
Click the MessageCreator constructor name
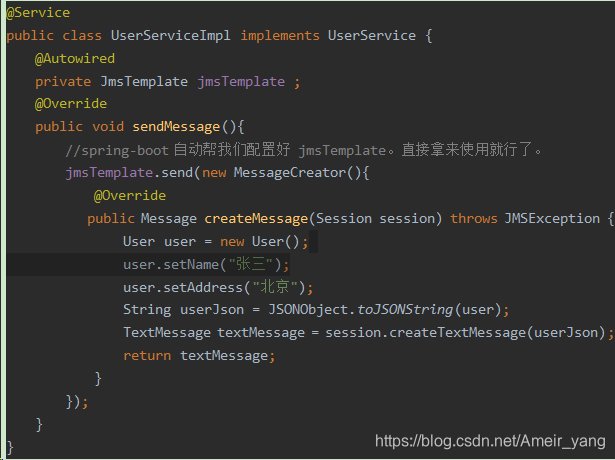pyautogui.click(x=290, y=173)
